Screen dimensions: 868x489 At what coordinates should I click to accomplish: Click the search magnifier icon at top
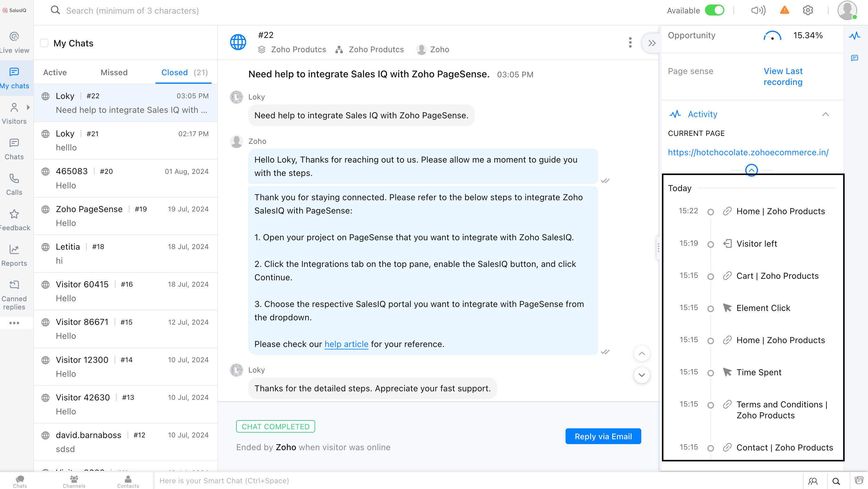tap(55, 10)
